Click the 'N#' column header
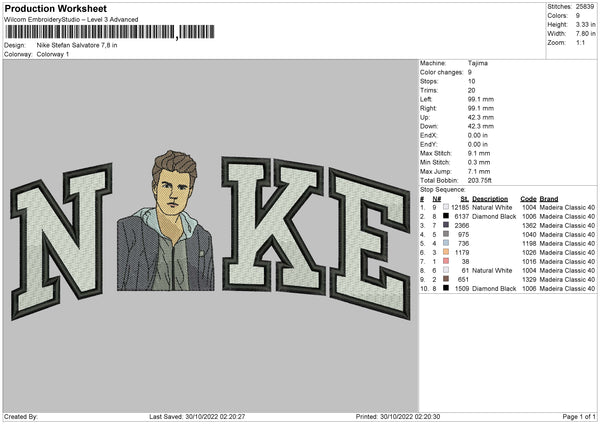Viewport: 600px width, 424px height. [437, 199]
